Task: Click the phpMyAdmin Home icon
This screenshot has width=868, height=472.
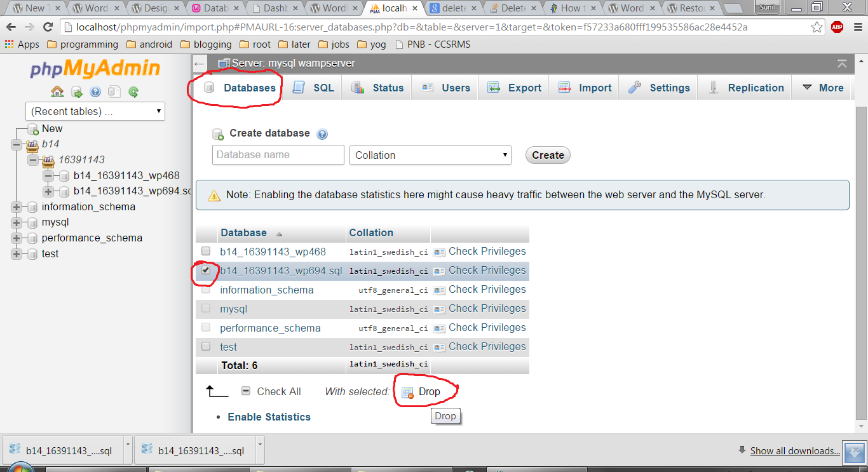Action: pos(57,92)
